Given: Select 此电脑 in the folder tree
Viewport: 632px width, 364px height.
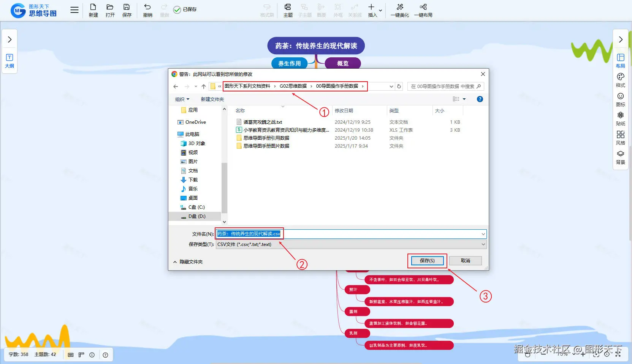Looking at the screenshot, I should 188,134.
